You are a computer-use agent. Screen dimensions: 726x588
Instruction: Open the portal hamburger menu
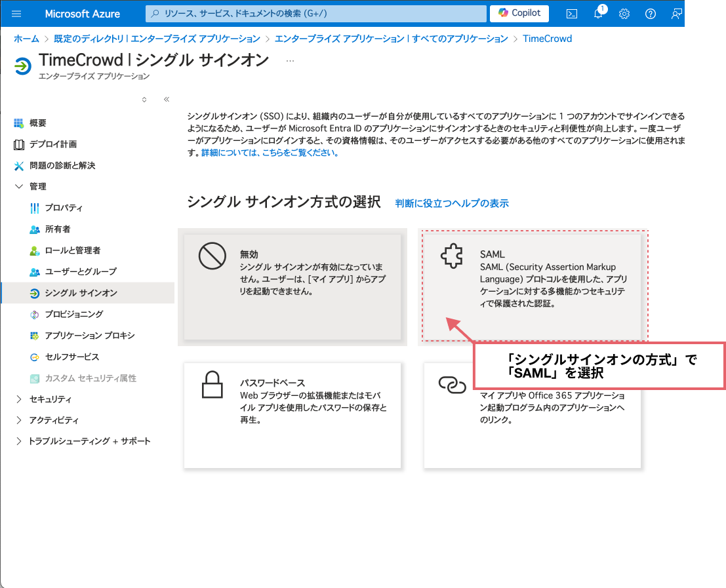pos(16,14)
